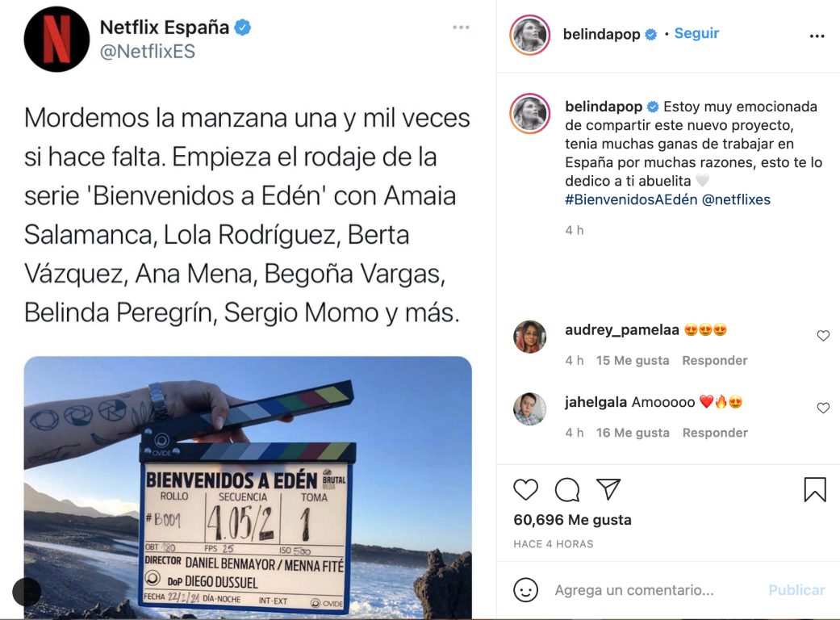Open emoji picker smiley icon
This screenshot has width=840, height=620.
(525, 590)
